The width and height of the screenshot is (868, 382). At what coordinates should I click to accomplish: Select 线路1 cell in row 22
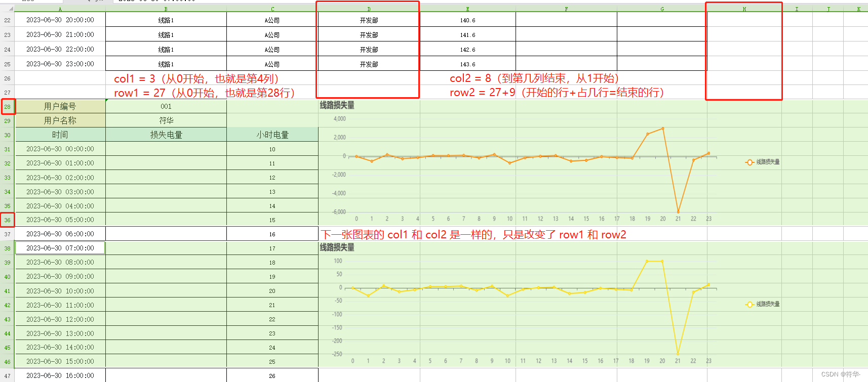click(166, 20)
